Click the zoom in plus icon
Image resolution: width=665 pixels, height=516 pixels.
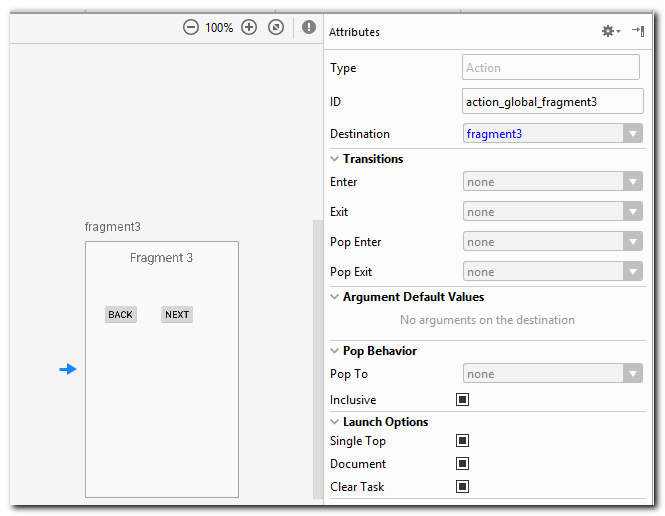tap(249, 28)
